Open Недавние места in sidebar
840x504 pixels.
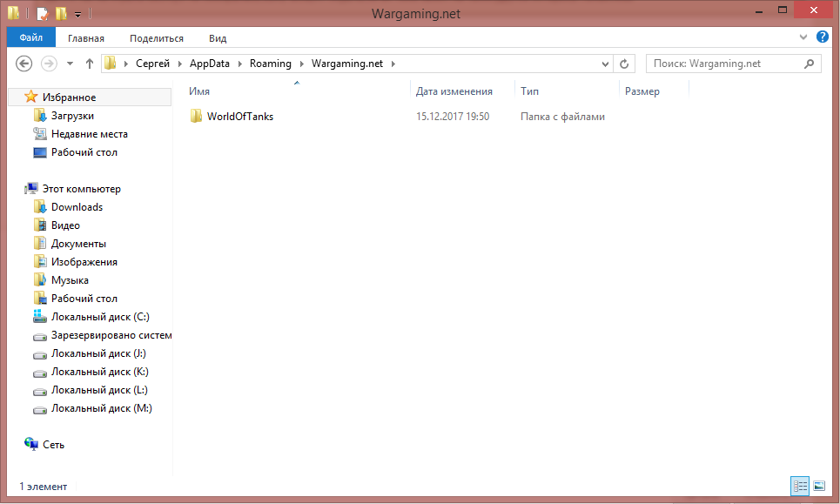click(90, 134)
